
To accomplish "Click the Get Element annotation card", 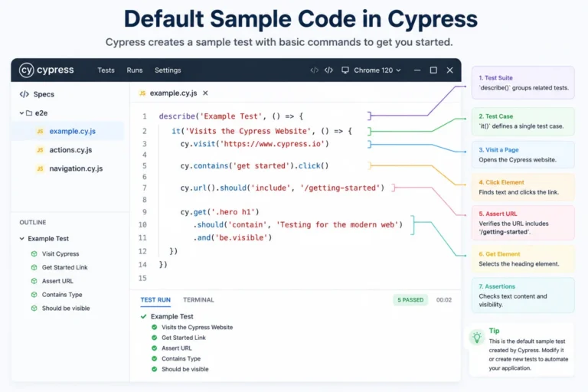I will 523,259.
